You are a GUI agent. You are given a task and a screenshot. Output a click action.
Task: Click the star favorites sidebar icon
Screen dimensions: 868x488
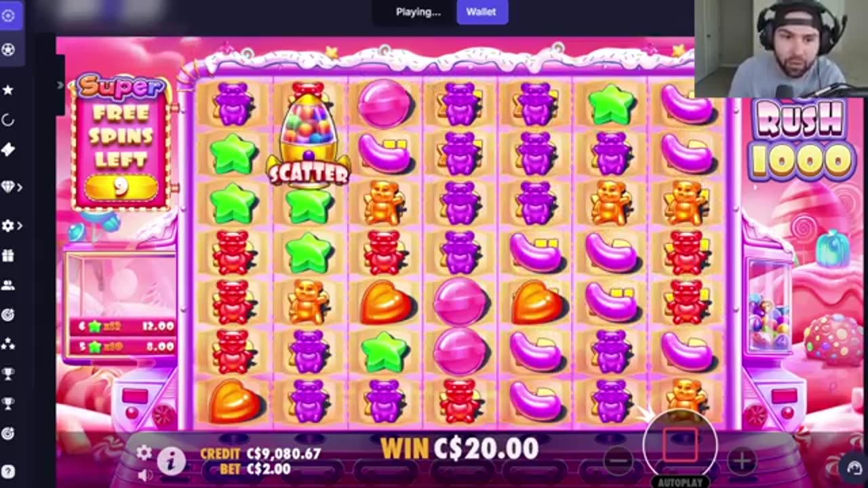tap(8, 89)
